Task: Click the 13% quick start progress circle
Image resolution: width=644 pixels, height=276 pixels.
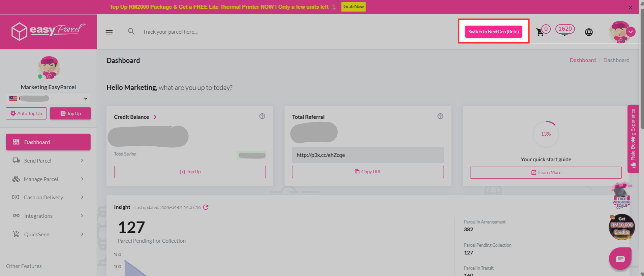Action: 546,134
